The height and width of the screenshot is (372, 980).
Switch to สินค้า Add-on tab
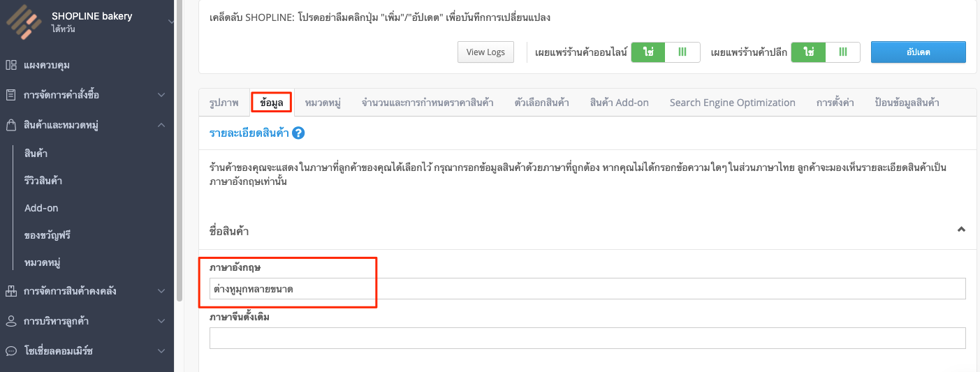[619, 103]
